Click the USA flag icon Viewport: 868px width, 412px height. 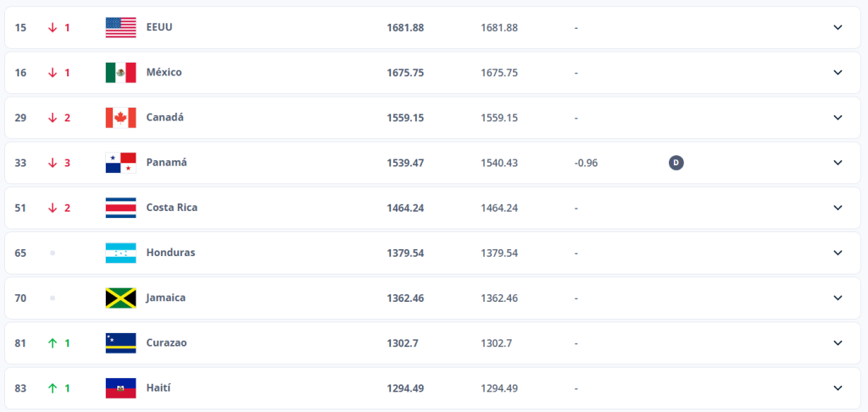click(x=120, y=27)
